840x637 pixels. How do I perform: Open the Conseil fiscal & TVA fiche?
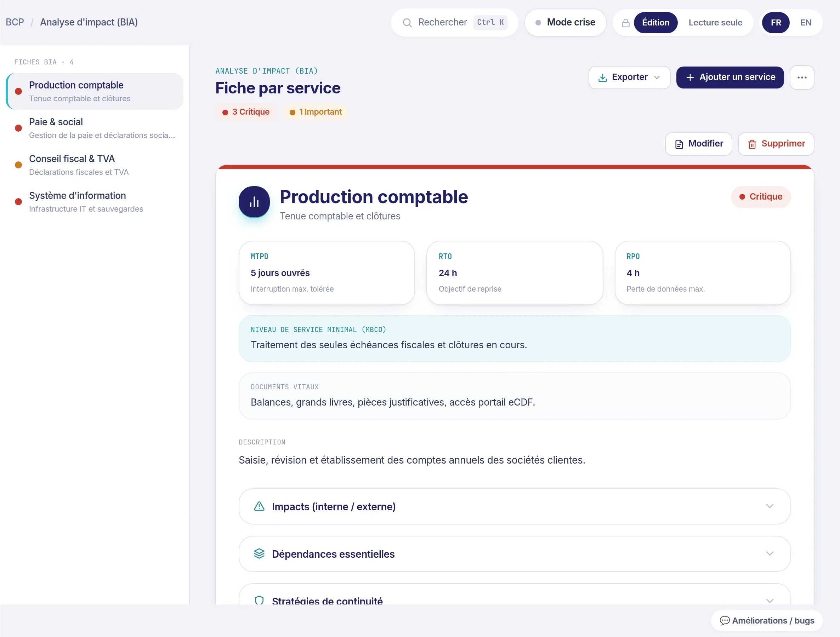[95, 165]
